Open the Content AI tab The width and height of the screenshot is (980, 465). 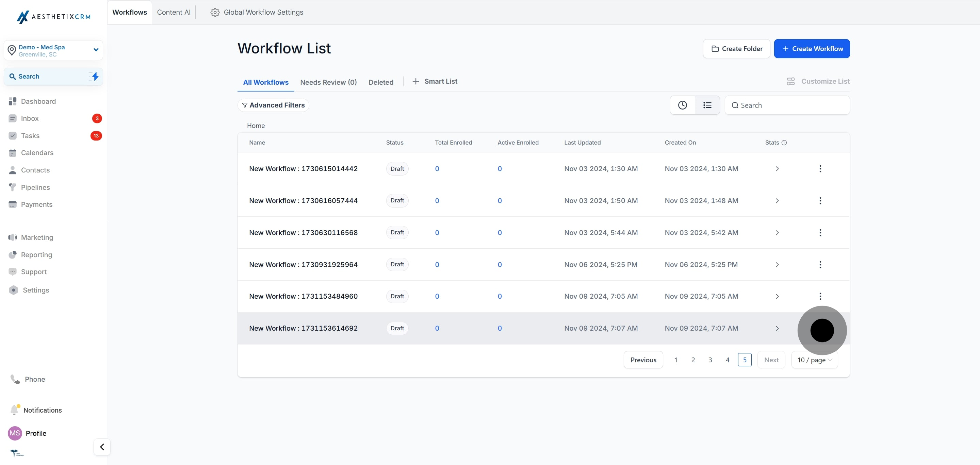(174, 12)
